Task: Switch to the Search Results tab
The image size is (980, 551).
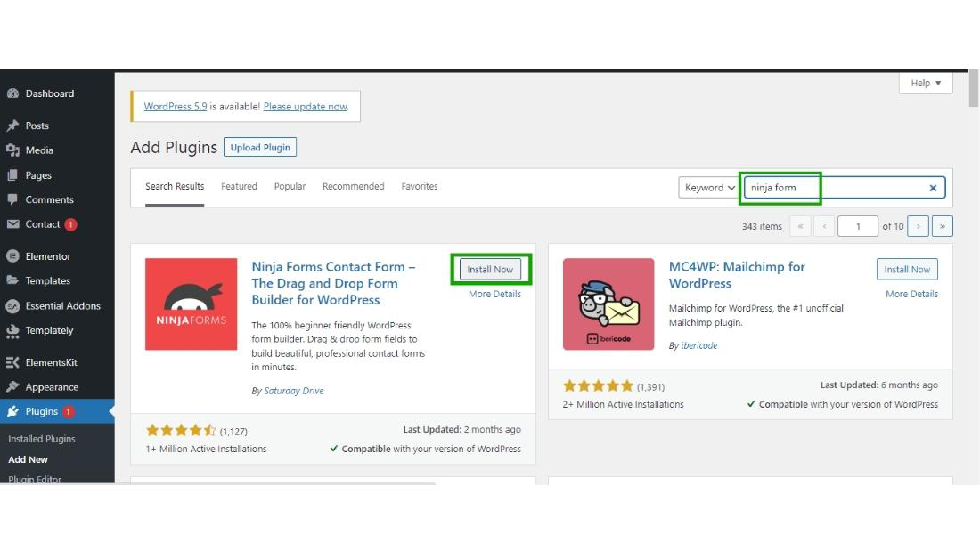Action: [x=175, y=186]
